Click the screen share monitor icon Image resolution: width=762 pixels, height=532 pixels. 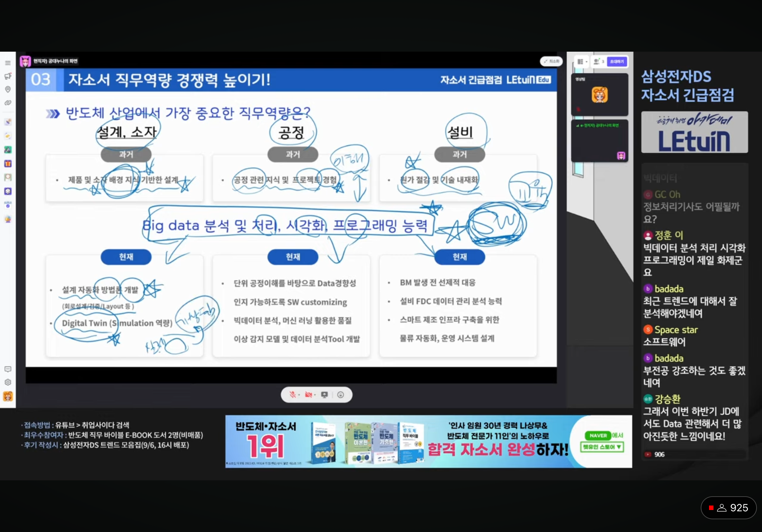tap(324, 395)
